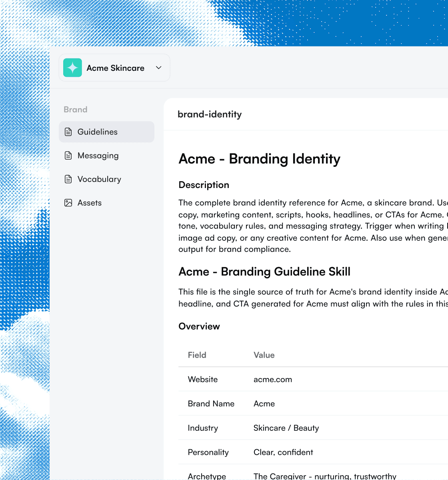The width and height of the screenshot is (448, 480).
Task: Open the Assets sidebar item
Action: (106, 203)
